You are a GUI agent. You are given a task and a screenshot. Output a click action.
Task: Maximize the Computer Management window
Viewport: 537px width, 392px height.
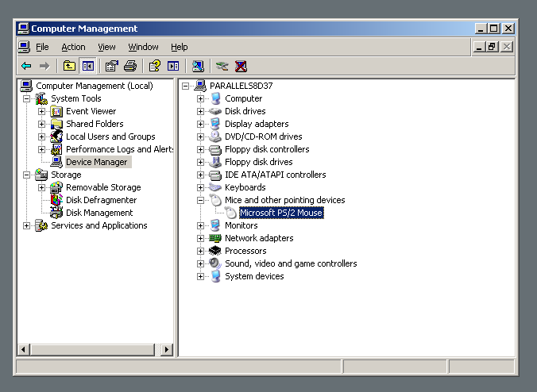point(493,29)
